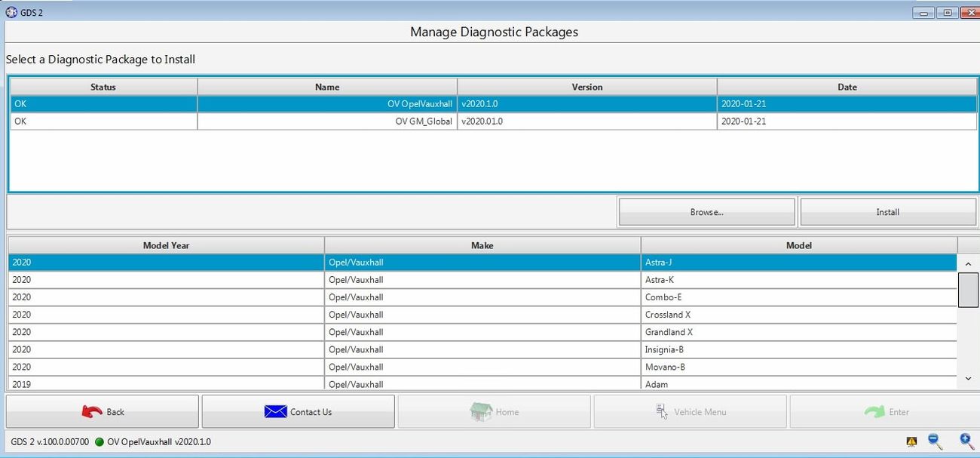Go back using the Back button

coord(103,411)
